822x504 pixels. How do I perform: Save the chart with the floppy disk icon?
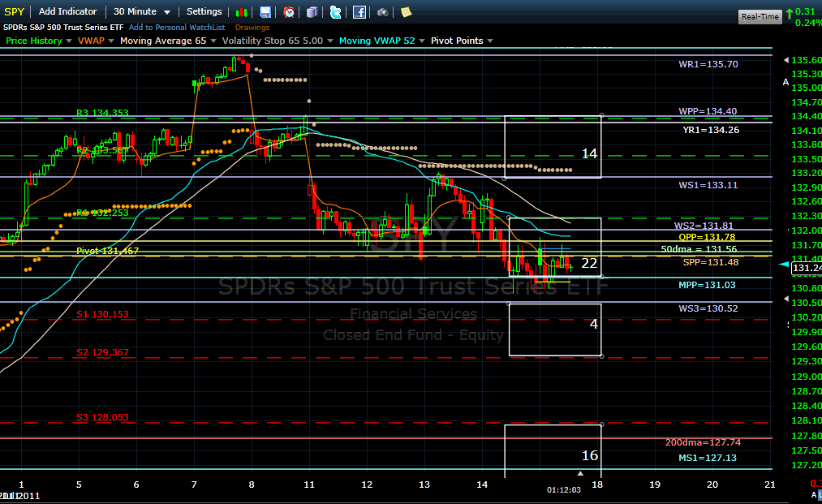[x=265, y=12]
